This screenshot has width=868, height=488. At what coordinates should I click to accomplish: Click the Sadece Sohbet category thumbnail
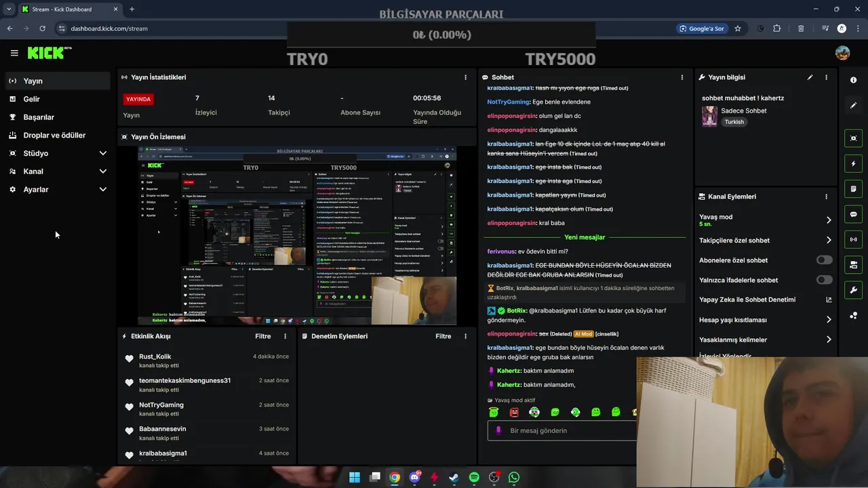tap(709, 116)
